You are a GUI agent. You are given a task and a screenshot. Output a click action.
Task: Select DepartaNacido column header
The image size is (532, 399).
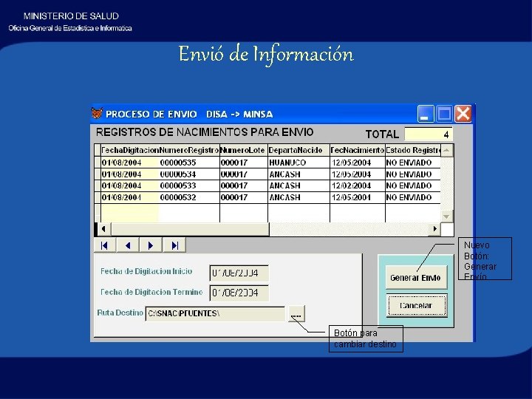point(299,150)
